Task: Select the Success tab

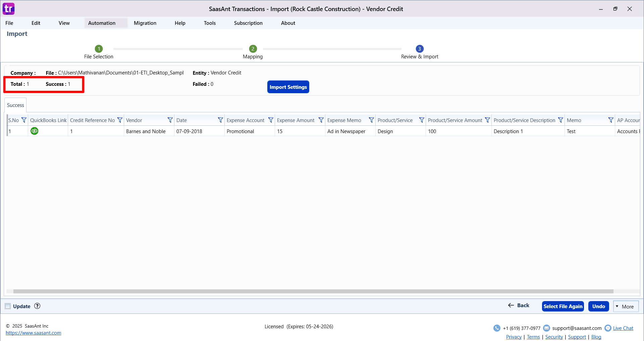Action: pyautogui.click(x=15, y=105)
